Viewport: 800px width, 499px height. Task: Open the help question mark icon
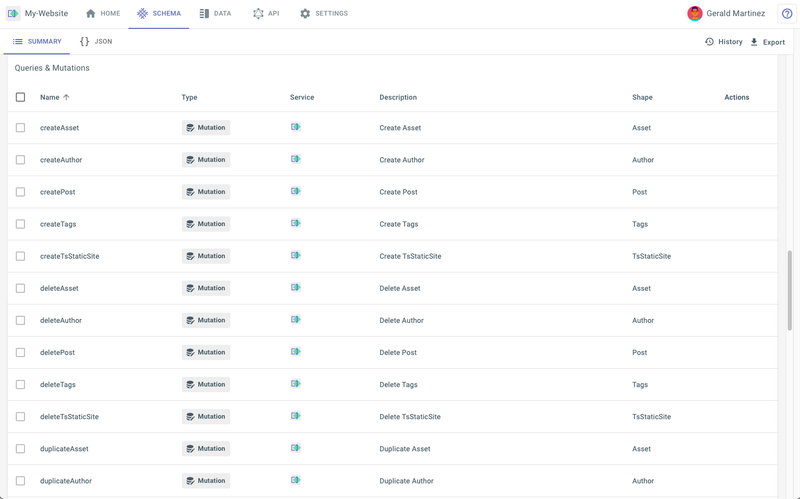point(787,14)
